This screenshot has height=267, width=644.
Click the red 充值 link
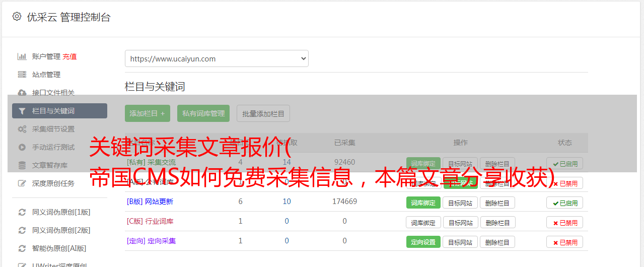coord(69,56)
